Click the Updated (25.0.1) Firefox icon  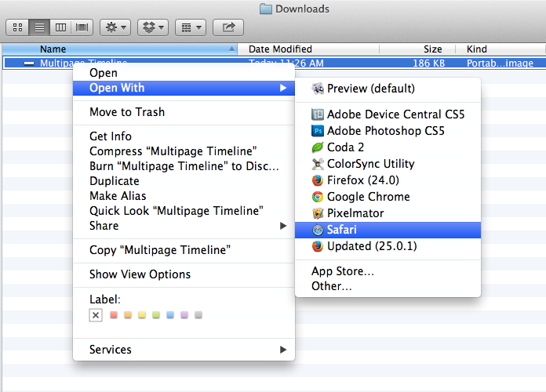point(318,246)
